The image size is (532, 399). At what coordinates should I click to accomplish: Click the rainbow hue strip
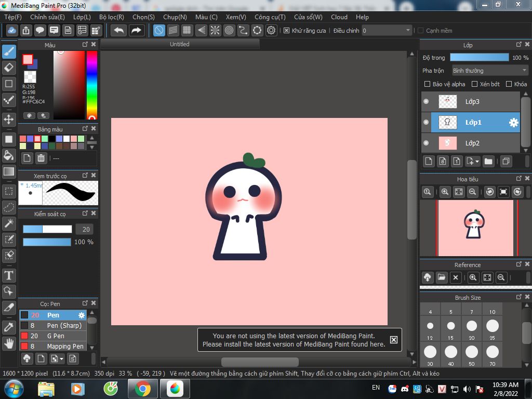click(x=91, y=85)
